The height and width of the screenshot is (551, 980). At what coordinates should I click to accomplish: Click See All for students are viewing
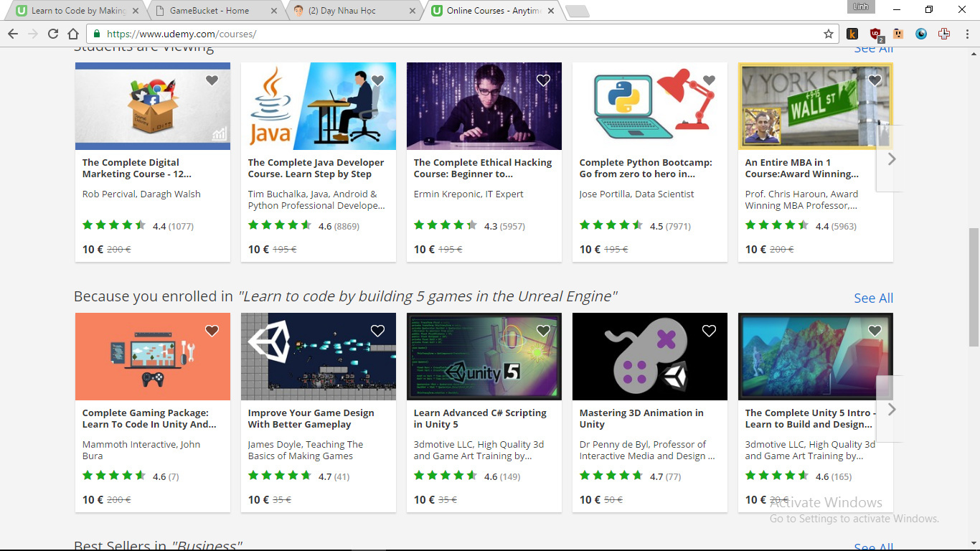pos(873,49)
